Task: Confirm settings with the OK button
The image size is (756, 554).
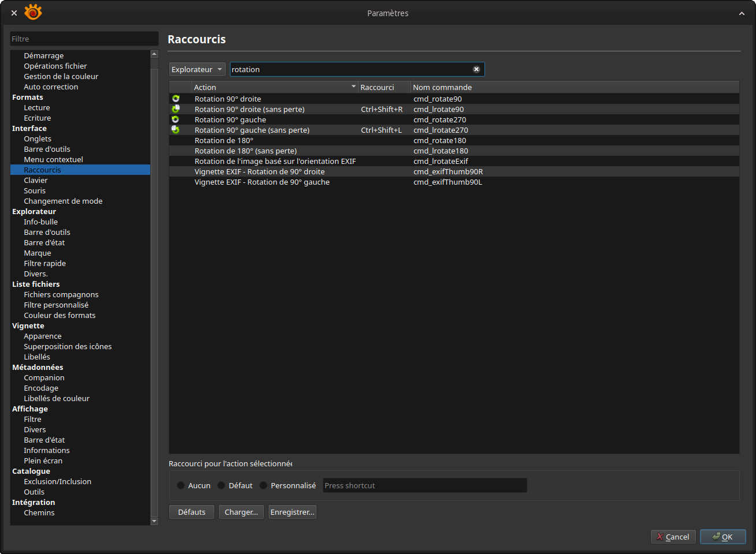Action: tap(723, 537)
